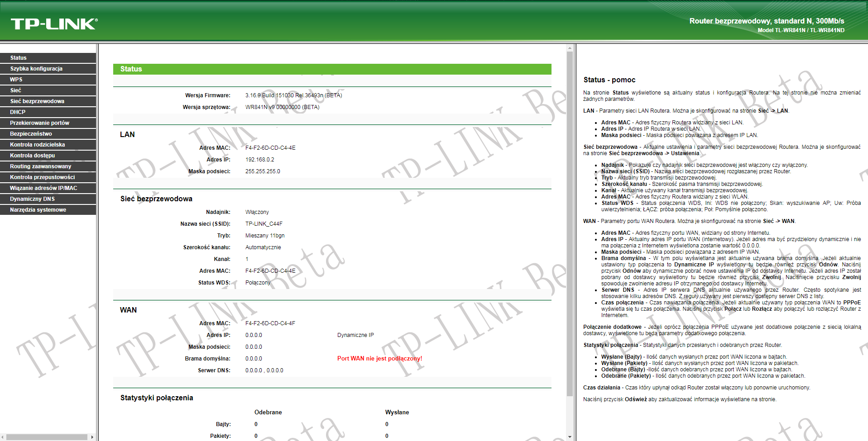
Task: Click the right arrow of the sidebar scrollbar
Action: click(92, 437)
